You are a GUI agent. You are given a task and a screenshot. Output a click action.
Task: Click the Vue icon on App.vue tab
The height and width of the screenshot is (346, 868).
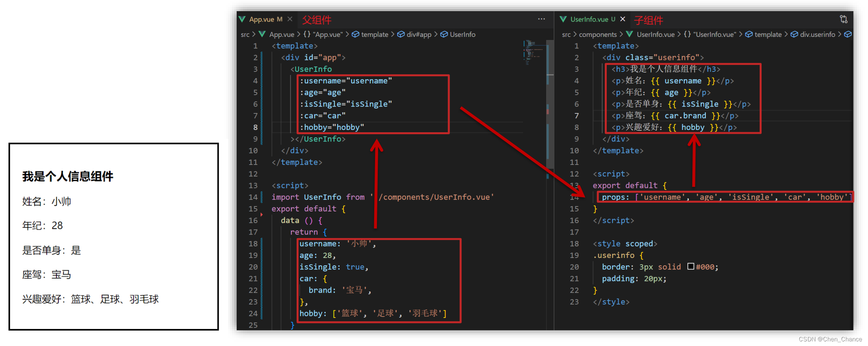coord(242,19)
